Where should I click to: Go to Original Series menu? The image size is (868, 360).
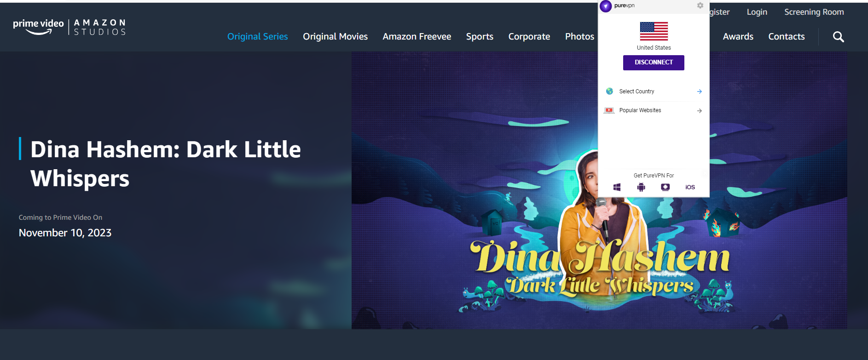[x=257, y=36]
